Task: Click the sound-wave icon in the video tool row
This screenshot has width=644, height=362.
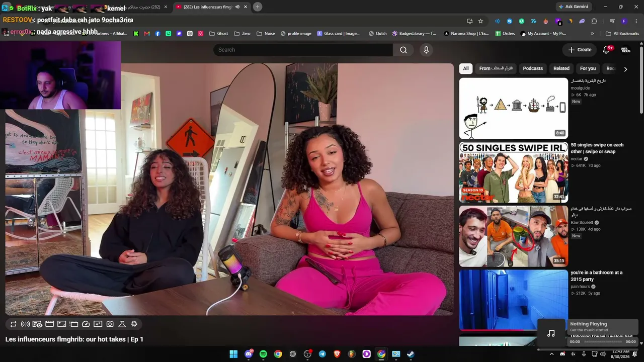Action: [25, 324]
